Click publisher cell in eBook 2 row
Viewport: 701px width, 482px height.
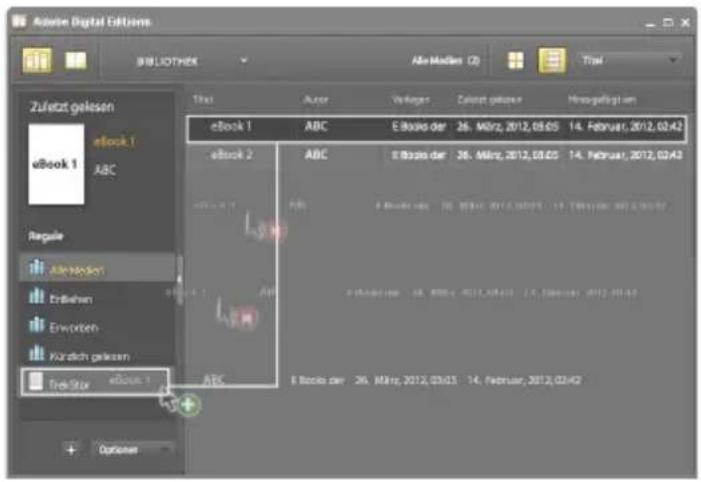[419, 155]
